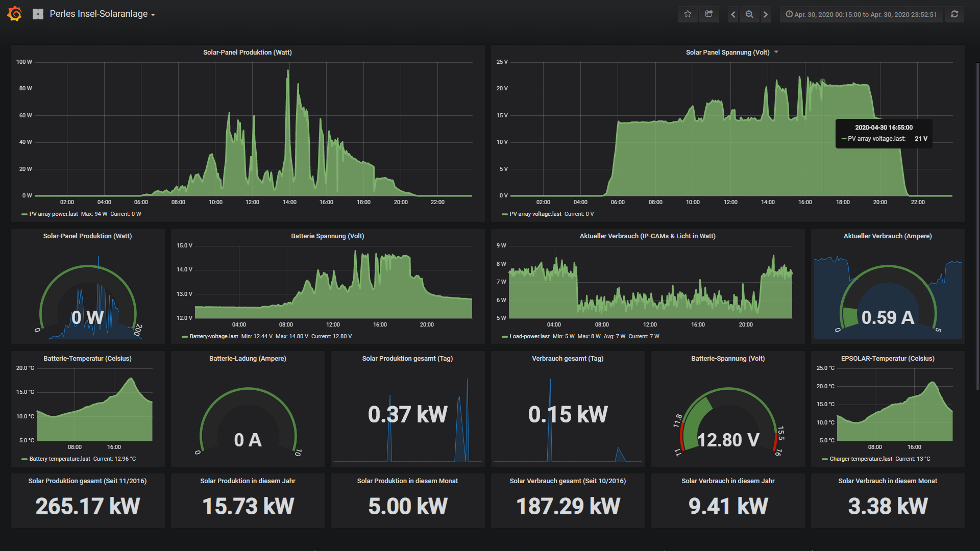
Task: Click Charger-temperature.last legend entry
Action: (861, 459)
